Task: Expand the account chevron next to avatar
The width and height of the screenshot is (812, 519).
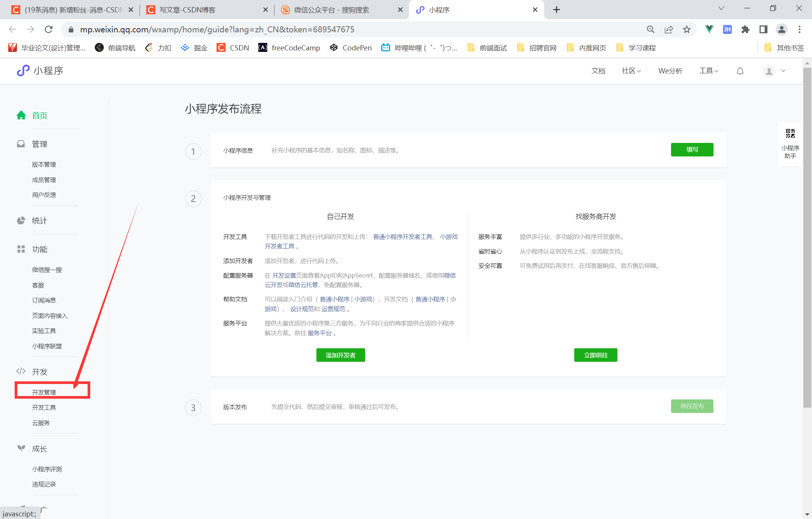Action: click(x=783, y=71)
